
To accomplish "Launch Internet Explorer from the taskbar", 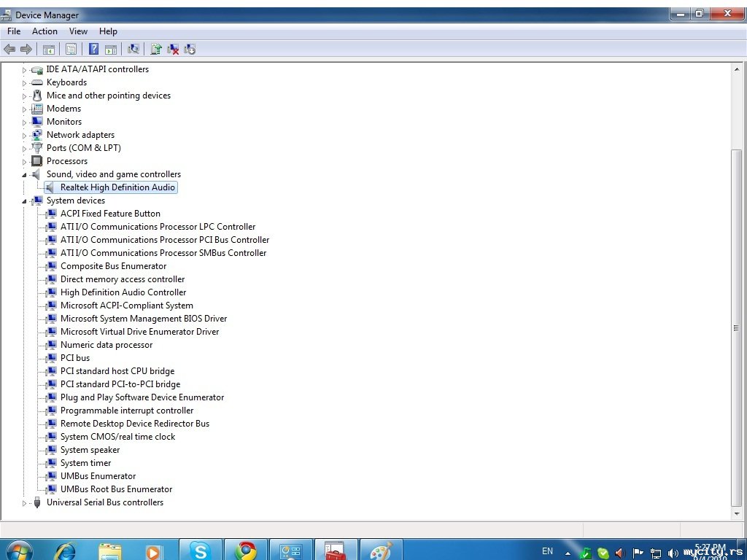I will pyautogui.click(x=64, y=551).
